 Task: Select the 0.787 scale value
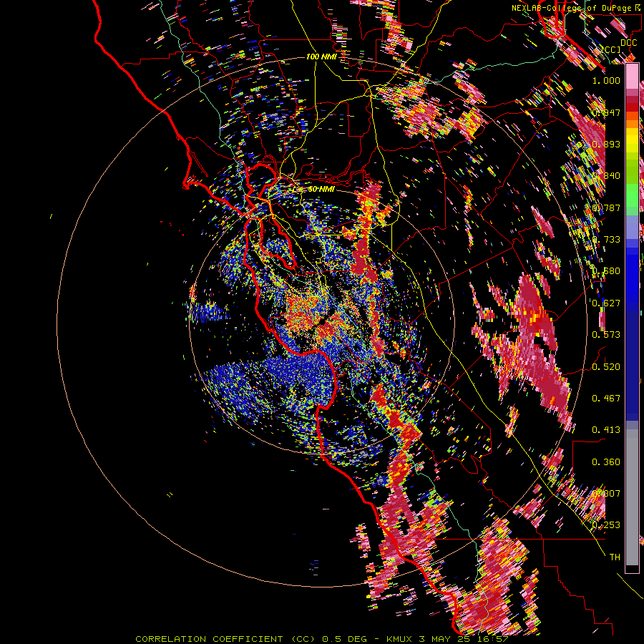point(606,208)
